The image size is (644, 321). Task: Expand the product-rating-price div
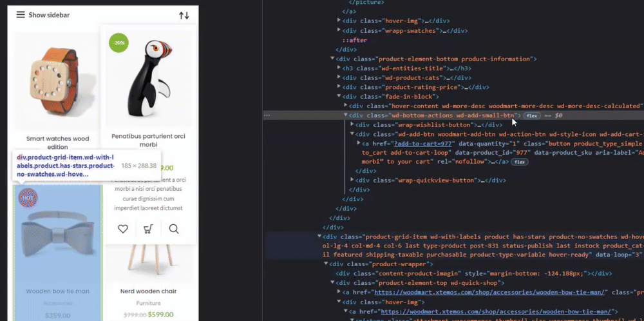[339, 87]
